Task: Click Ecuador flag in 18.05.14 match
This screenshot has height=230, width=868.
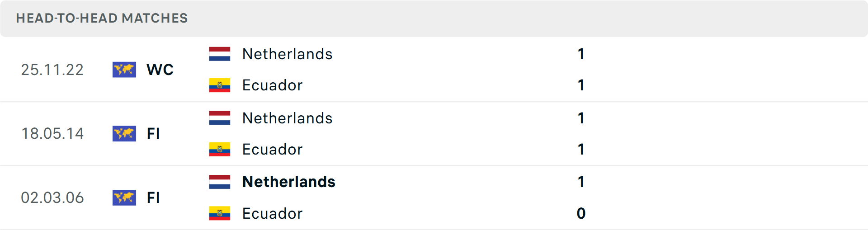Action: [220, 149]
